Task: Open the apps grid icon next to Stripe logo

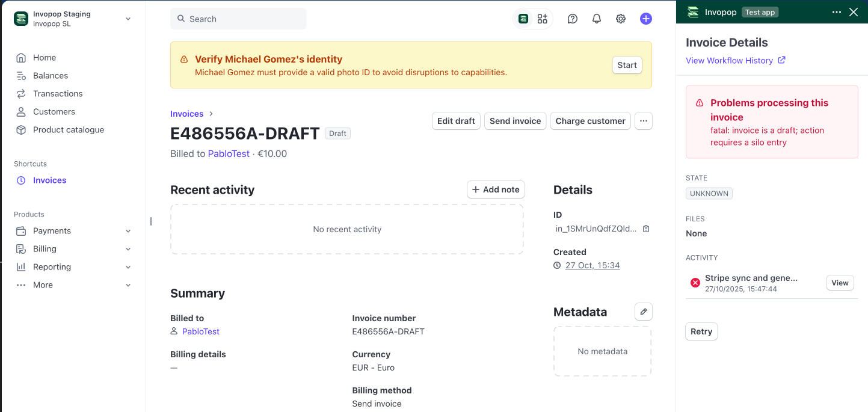Action: (542, 19)
